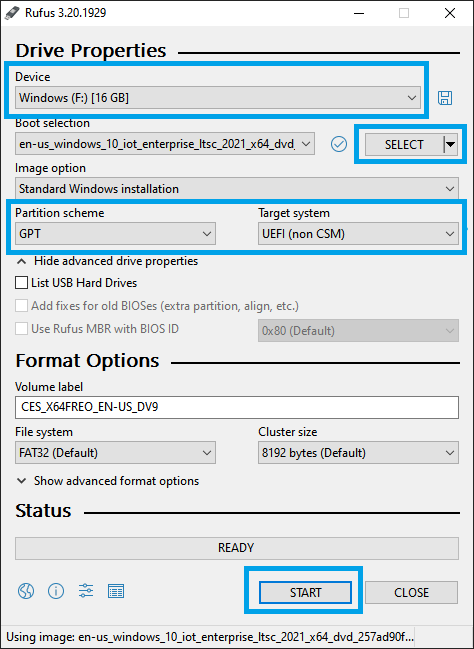
Task: Click the save drive image floppy icon
Action: point(445,98)
